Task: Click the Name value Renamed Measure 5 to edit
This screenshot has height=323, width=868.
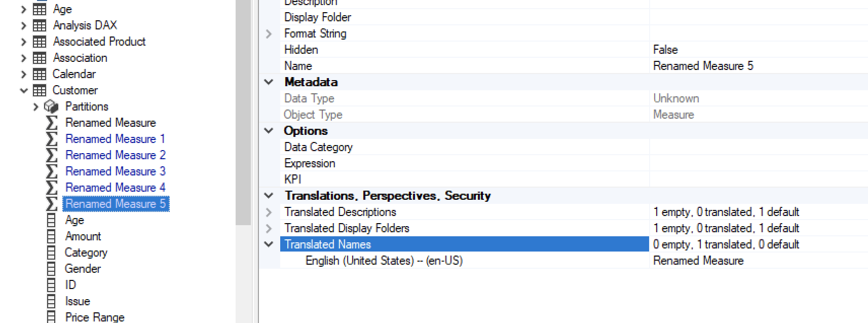Action: coord(703,65)
